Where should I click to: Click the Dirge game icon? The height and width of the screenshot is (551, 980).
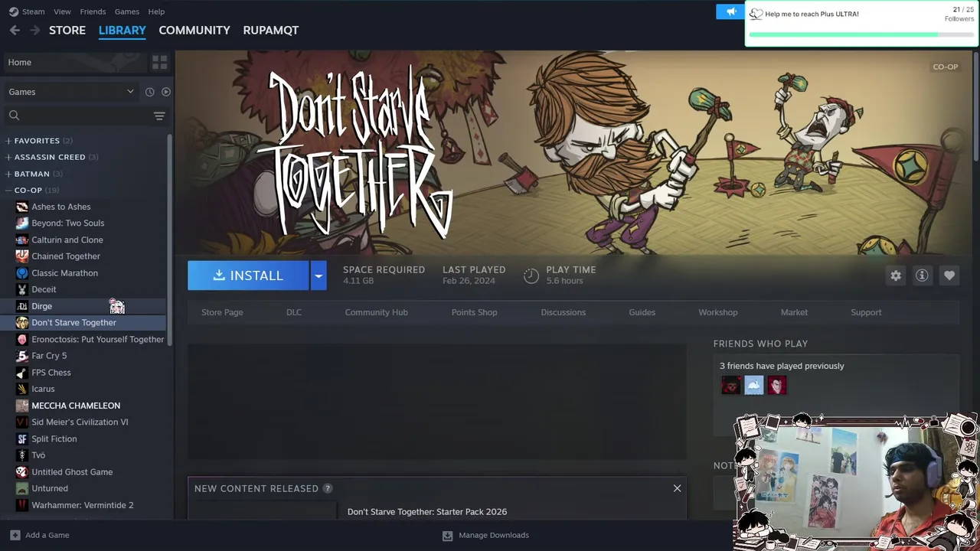[x=22, y=306]
